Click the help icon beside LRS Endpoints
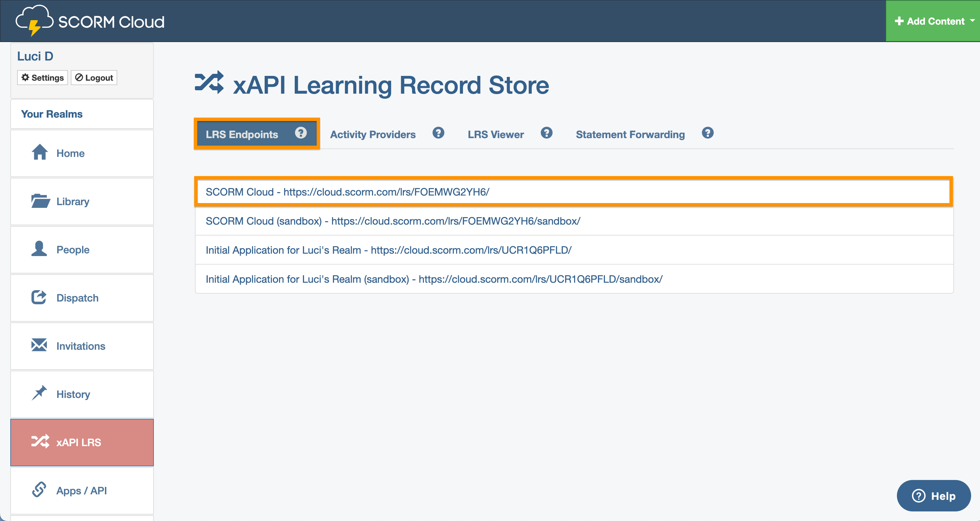 pos(301,133)
